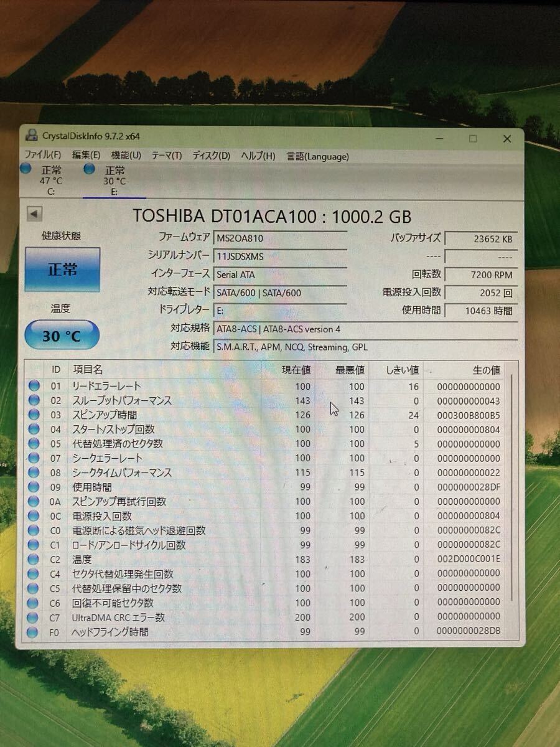Click the 最悪値 column header
Screen dimensions: 560x747
(x=349, y=370)
